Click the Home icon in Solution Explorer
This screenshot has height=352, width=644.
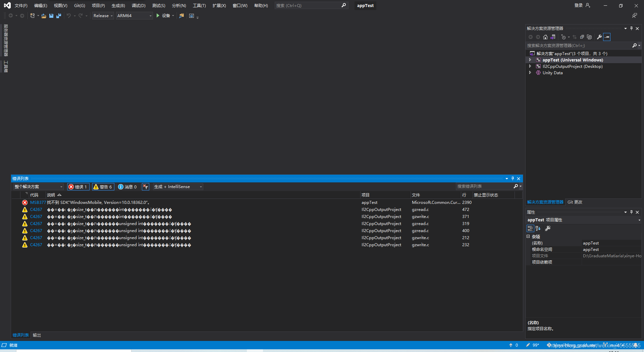(545, 37)
